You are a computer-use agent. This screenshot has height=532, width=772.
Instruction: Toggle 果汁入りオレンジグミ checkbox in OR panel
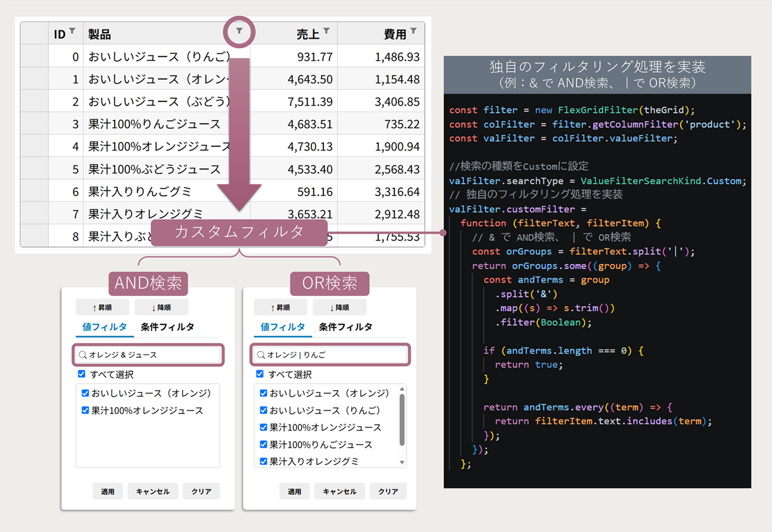pyautogui.click(x=264, y=461)
